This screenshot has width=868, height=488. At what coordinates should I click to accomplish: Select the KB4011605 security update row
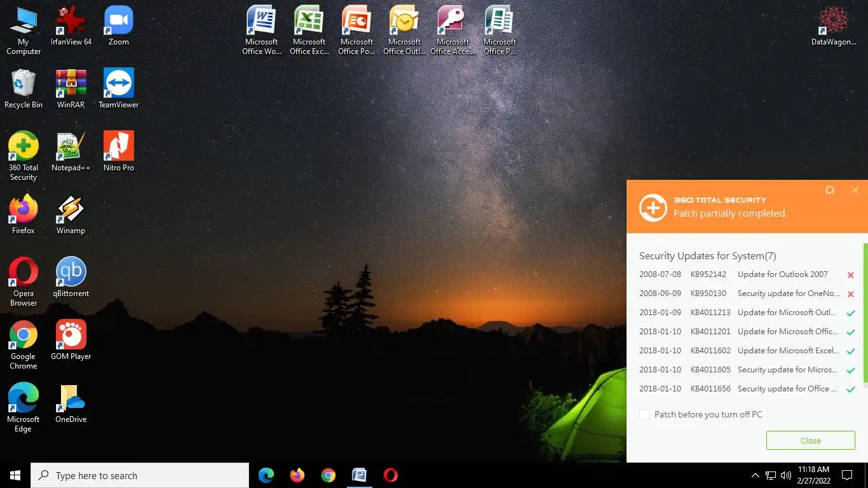[747, 370]
